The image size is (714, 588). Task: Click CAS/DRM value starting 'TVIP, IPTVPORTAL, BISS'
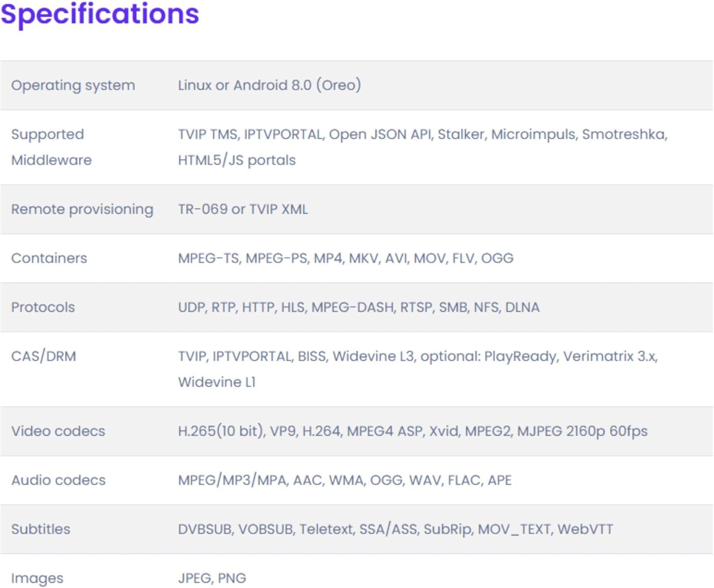418,369
